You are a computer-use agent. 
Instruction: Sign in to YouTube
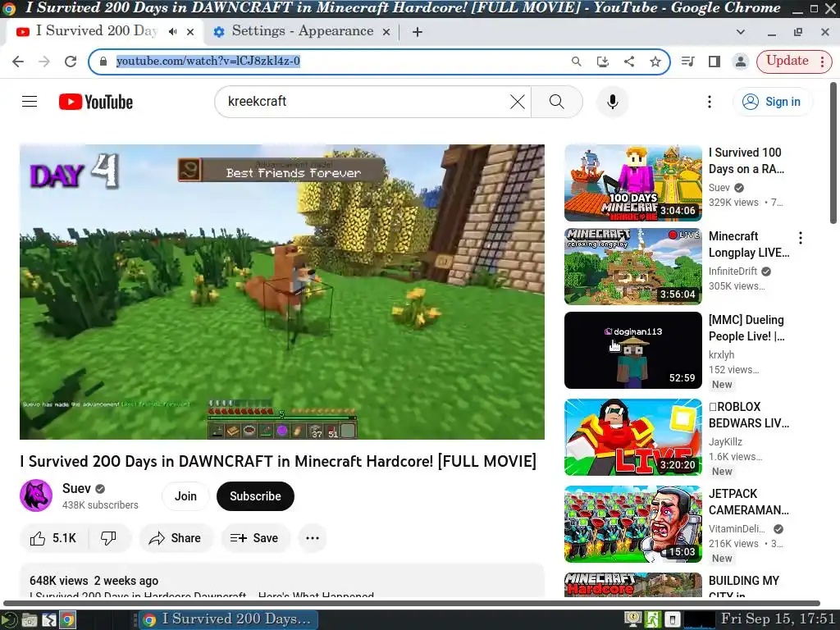pos(772,101)
